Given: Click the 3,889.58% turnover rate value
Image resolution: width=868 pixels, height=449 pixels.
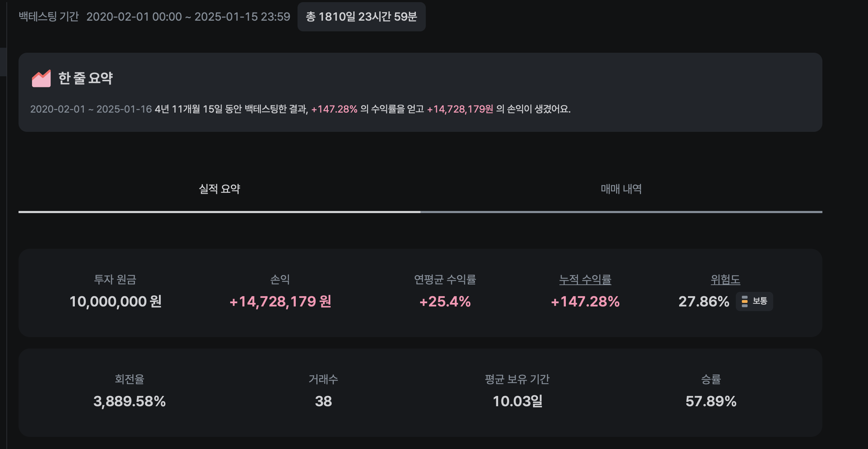Looking at the screenshot, I should pyautogui.click(x=129, y=402).
